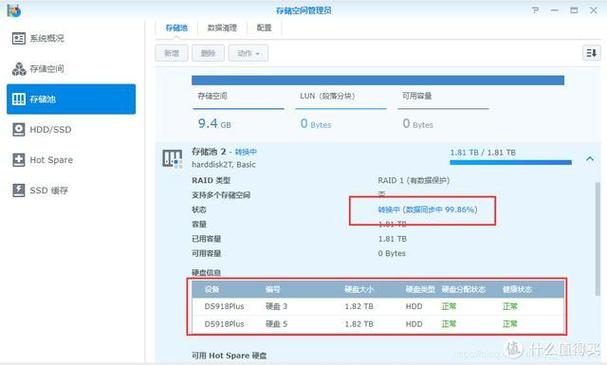The height and width of the screenshot is (365, 607).
Task: Minimize the Storage Manager window
Action: [x=555, y=10]
